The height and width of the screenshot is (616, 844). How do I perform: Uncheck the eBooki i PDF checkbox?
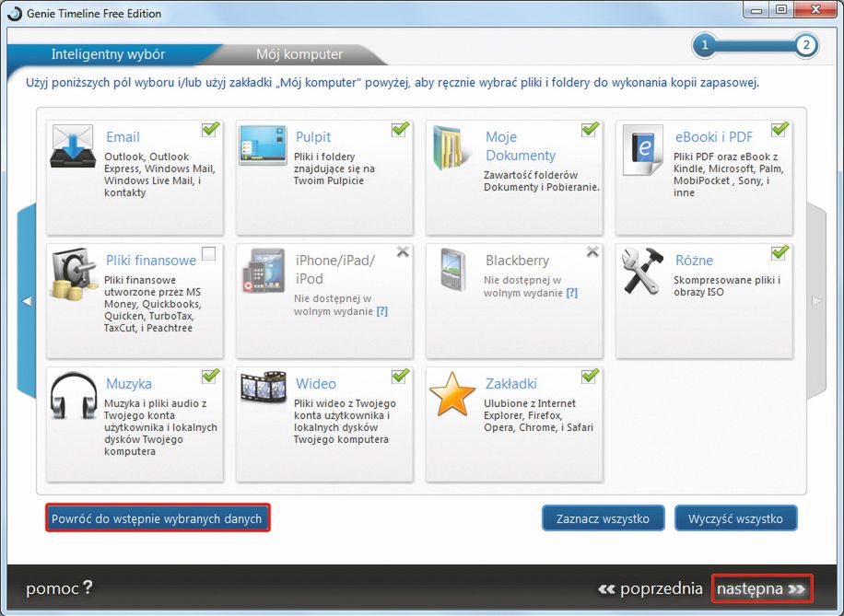[780, 130]
